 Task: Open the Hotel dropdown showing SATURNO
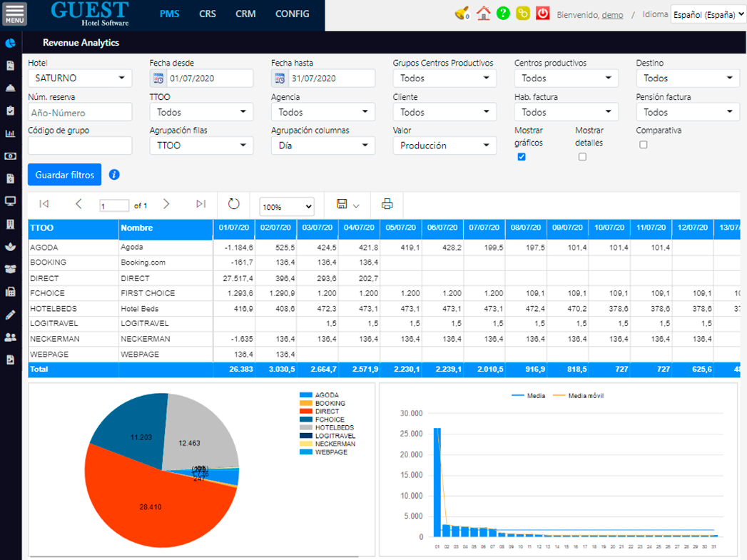click(x=80, y=78)
